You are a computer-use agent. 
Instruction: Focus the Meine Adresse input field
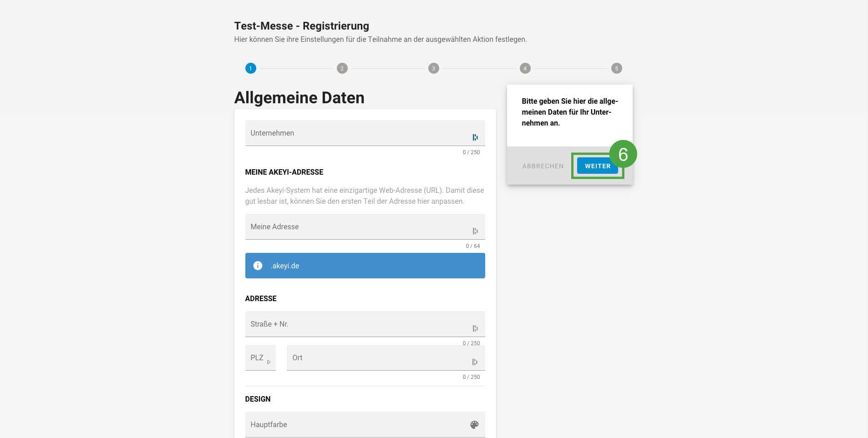[355, 227]
